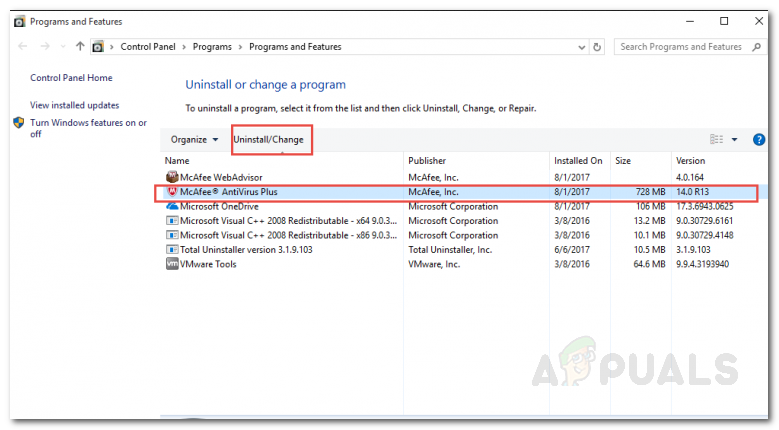Screen dimensions: 779x430
Task: Expand the chevron after Control Panel breadcrumb
Action: tap(184, 47)
